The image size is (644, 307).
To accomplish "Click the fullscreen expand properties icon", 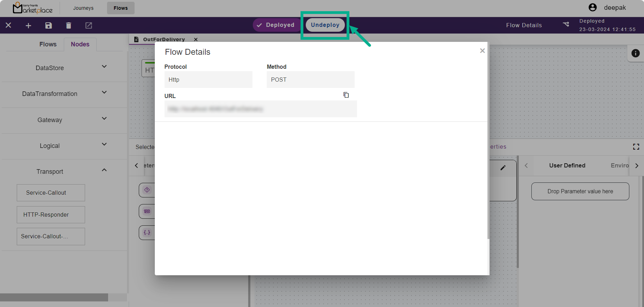I will tap(636, 147).
